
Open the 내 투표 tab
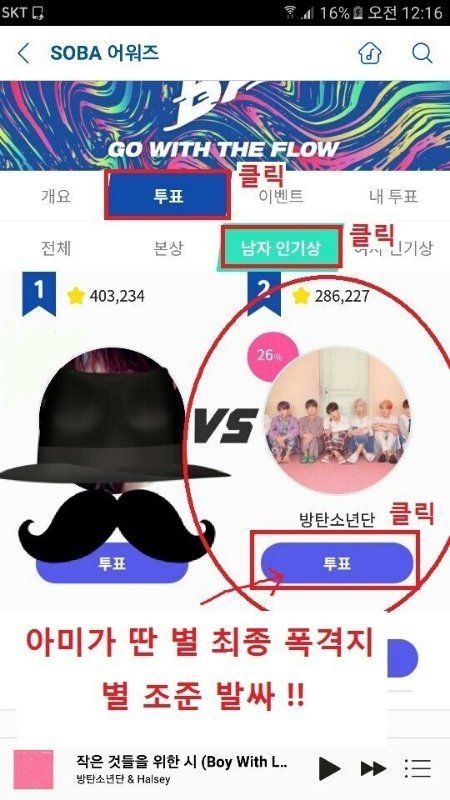pyautogui.click(x=393, y=196)
